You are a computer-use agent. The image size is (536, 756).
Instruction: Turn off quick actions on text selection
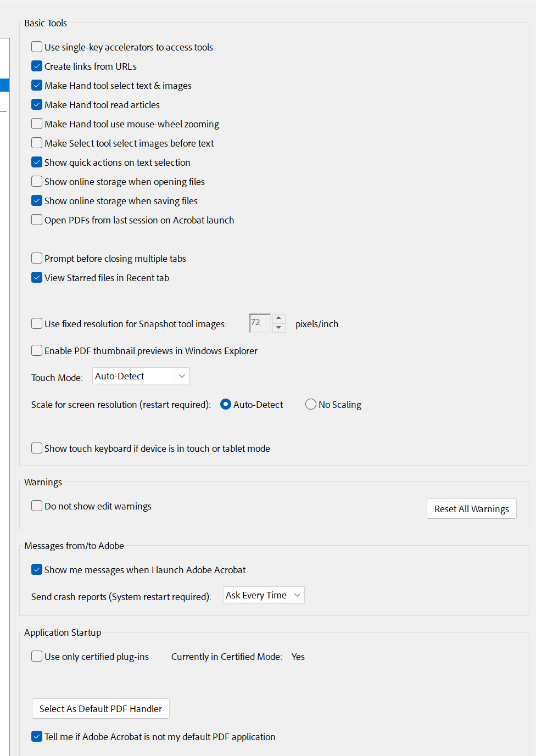click(37, 162)
